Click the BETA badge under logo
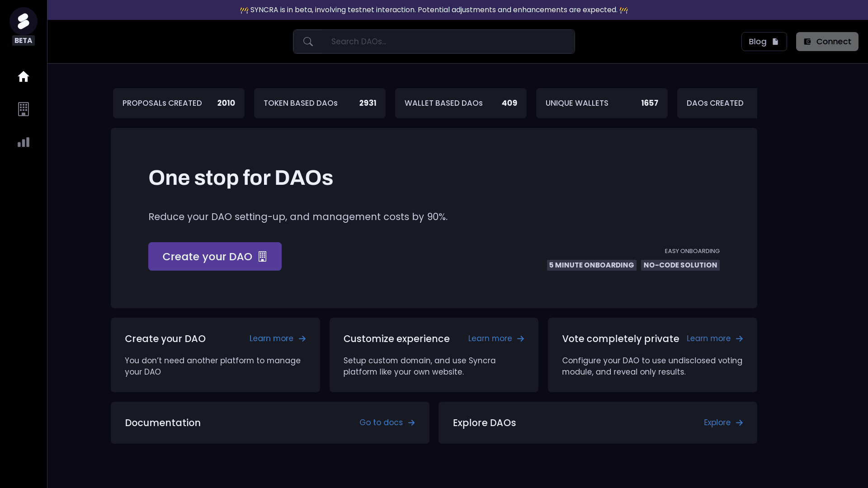 pyautogui.click(x=24, y=41)
